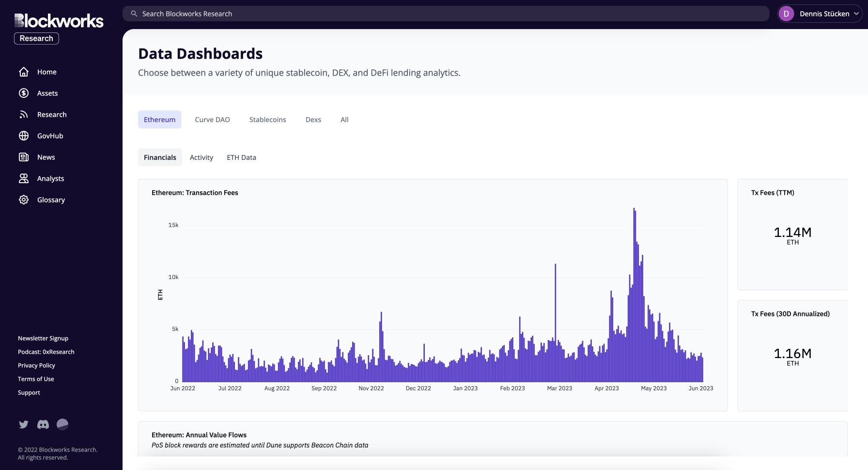This screenshot has width=868, height=470.
Task: Select the Ethereum dashboard tab
Action: click(x=160, y=120)
